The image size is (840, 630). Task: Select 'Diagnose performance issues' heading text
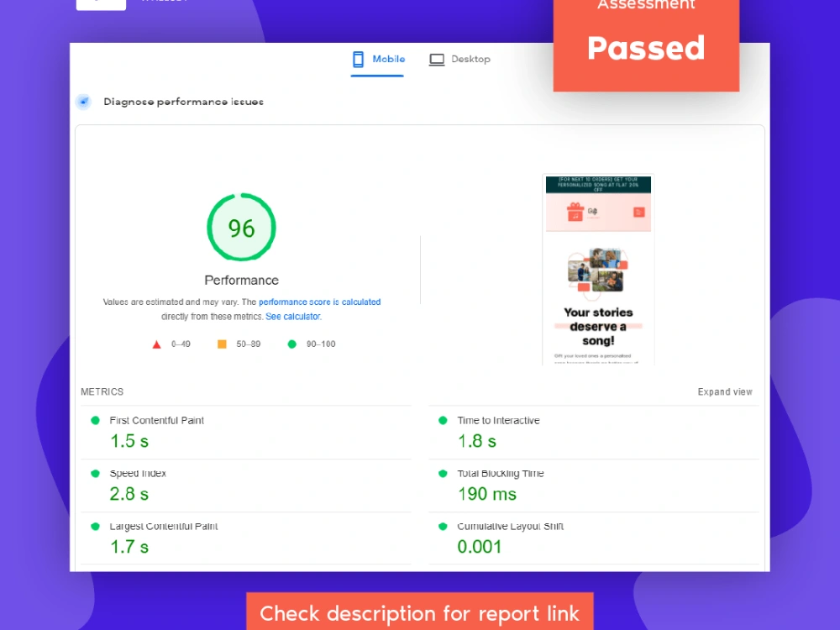click(x=183, y=102)
